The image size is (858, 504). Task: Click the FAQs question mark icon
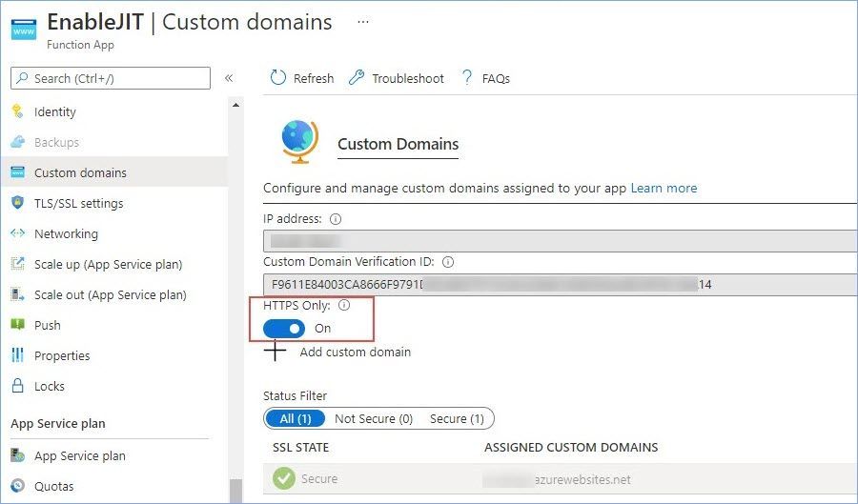click(x=467, y=77)
